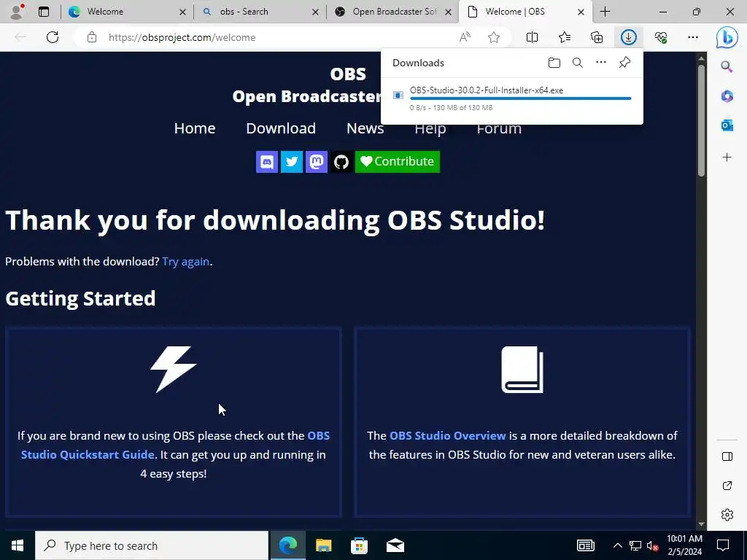Click the address bar URL
This screenshot has width=747, height=560.
pyautogui.click(x=182, y=37)
